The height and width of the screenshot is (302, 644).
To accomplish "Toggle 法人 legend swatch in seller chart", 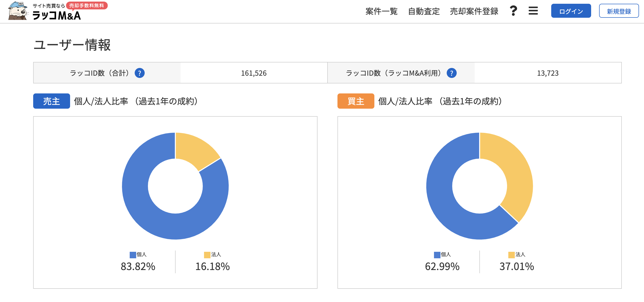I will click(207, 255).
